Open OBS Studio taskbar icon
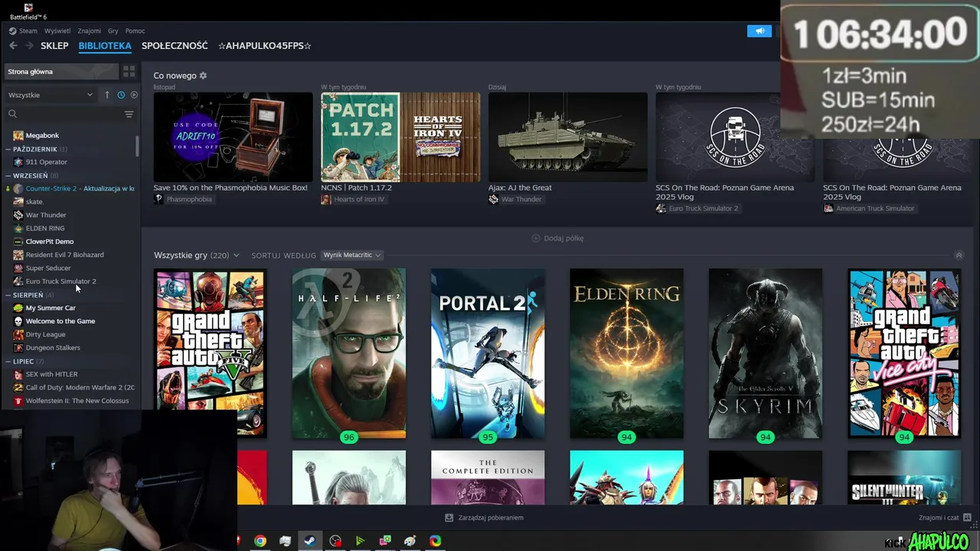 (x=335, y=541)
